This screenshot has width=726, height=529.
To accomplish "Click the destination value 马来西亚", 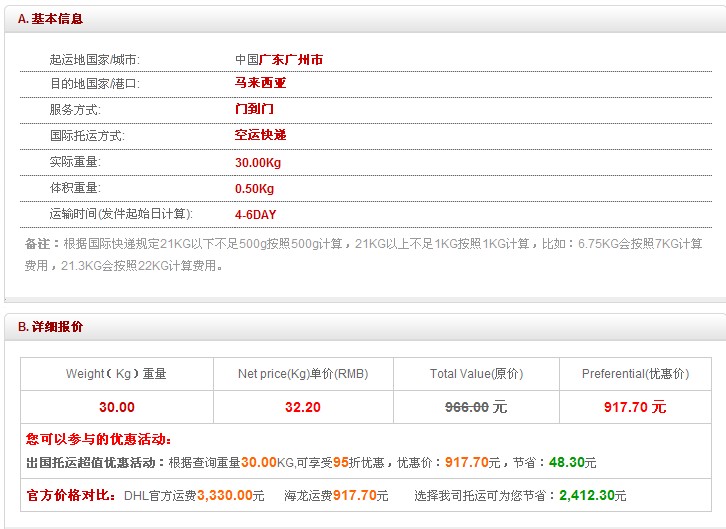I will pos(260,83).
